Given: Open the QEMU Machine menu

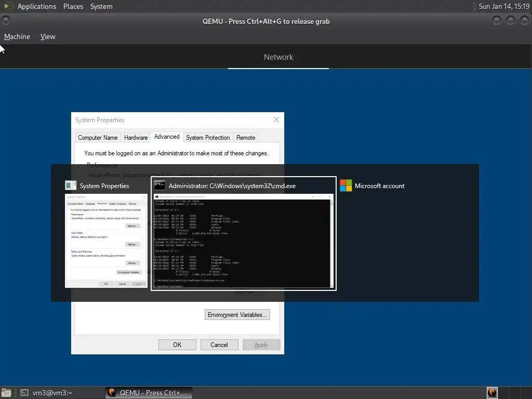Looking at the screenshot, I should 17,36.
